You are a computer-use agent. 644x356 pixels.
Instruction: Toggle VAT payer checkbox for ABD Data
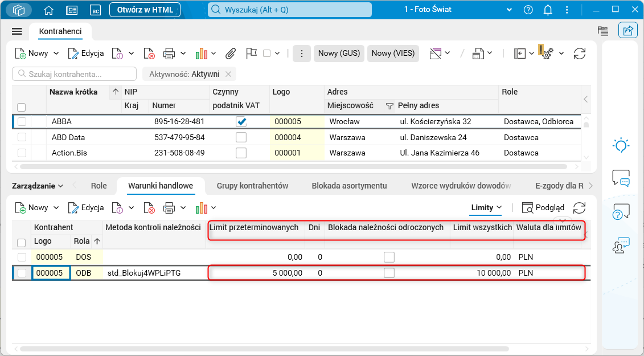[x=241, y=137]
